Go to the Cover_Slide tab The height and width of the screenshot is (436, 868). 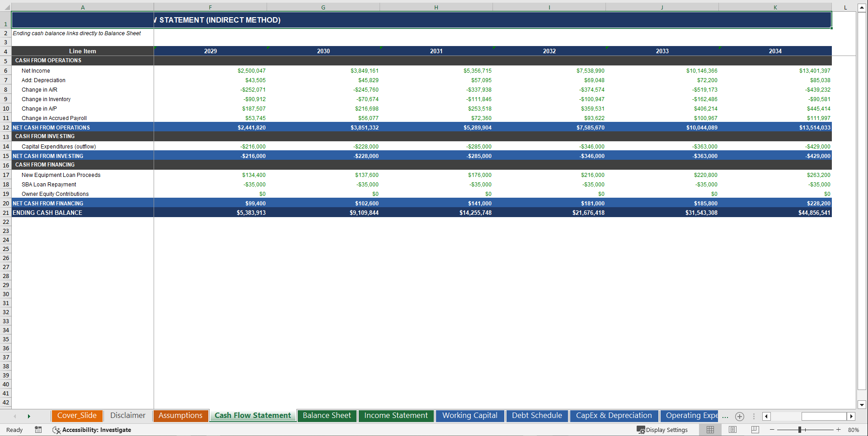pyautogui.click(x=77, y=416)
